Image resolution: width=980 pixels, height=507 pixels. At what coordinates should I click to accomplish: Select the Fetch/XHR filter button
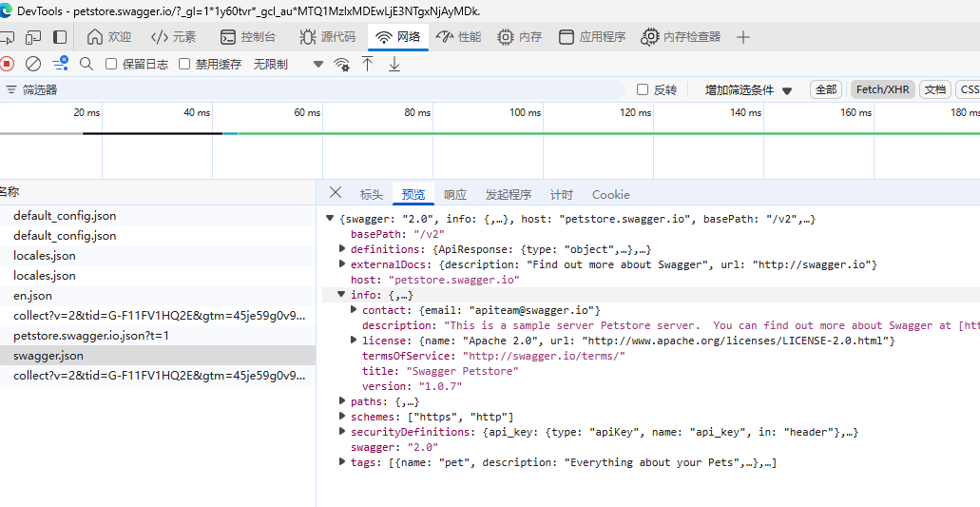882,89
